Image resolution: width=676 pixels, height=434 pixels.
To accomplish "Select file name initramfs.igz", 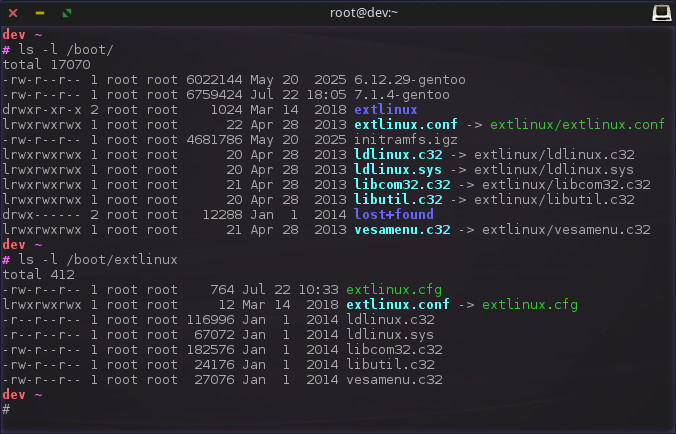I will 406,140.
